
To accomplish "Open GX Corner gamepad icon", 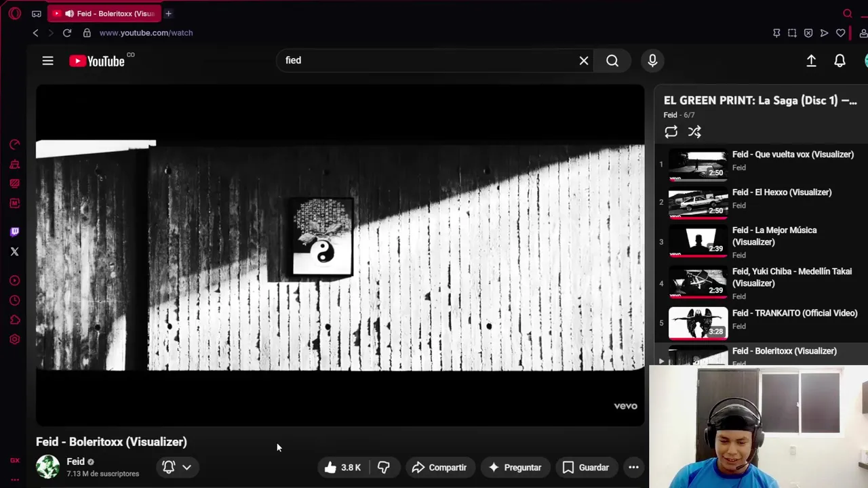I will 36,14.
